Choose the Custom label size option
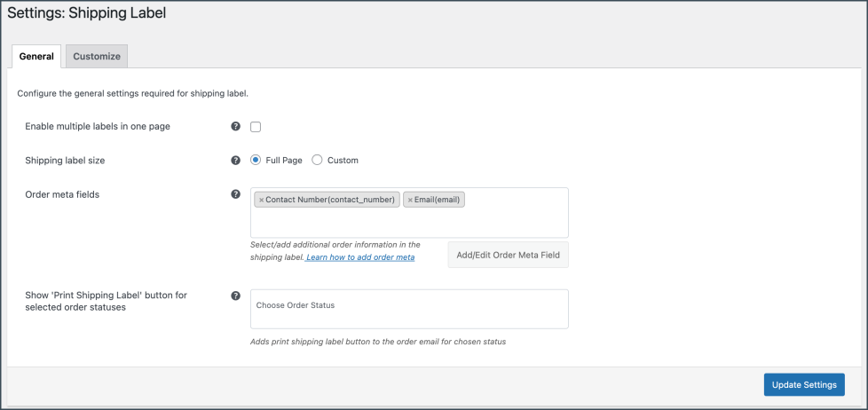Image resolution: width=868 pixels, height=410 pixels. tap(317, 161)
